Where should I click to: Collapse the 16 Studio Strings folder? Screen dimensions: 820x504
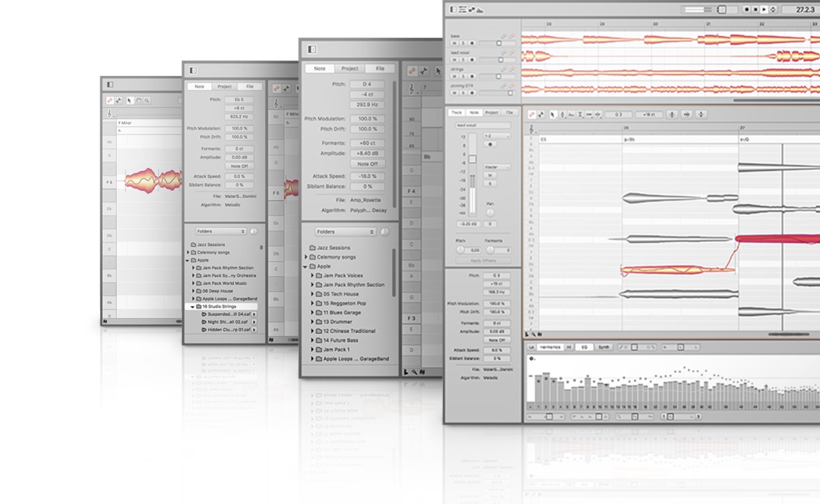click(193, 306)
